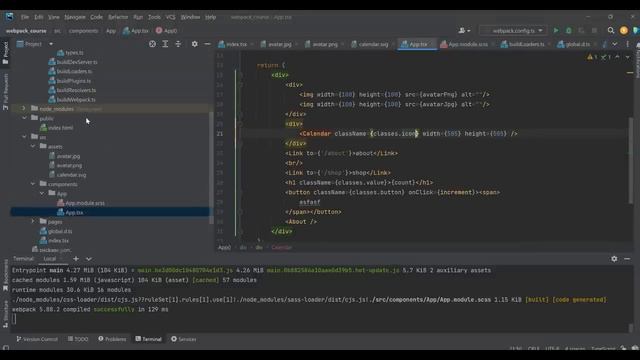640x360 pixels.
Task: Click the warning indicator in editor corner
Action: point(592,57)
